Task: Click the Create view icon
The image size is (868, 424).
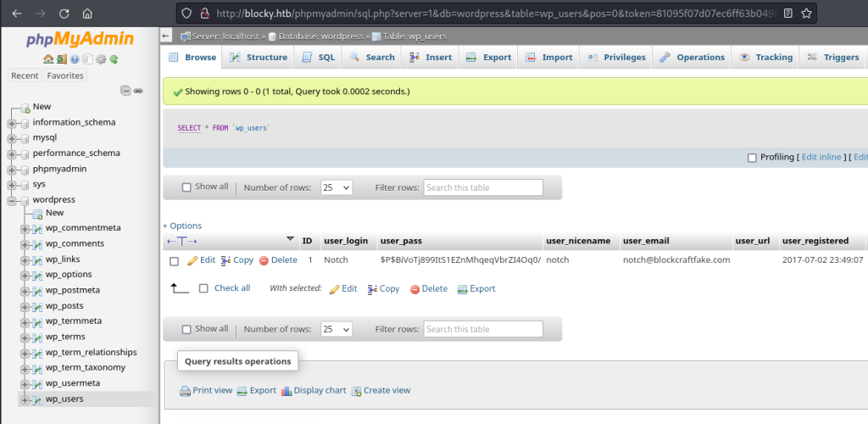Action: pyautogui.click(x=357, y=391)
